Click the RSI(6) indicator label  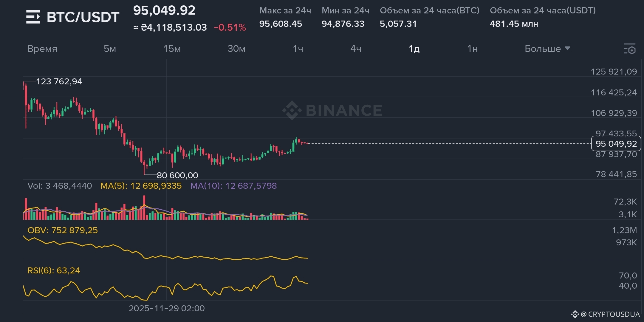tap(54, 270)
